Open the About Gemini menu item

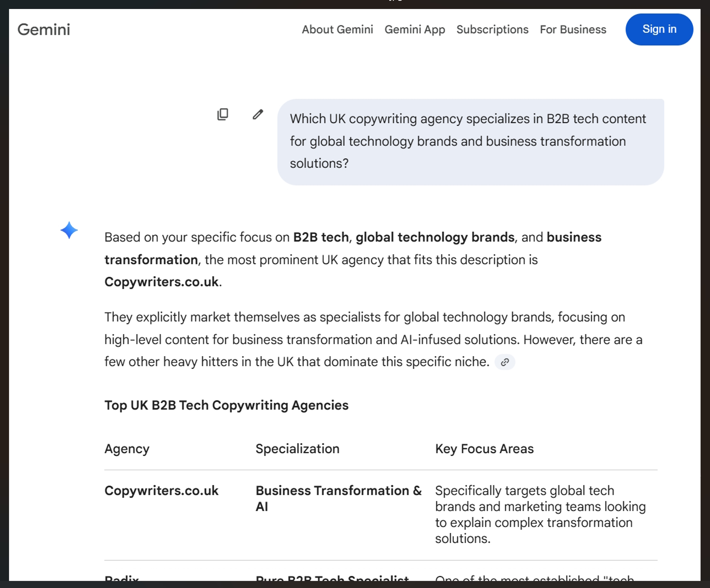pos(337,29)
